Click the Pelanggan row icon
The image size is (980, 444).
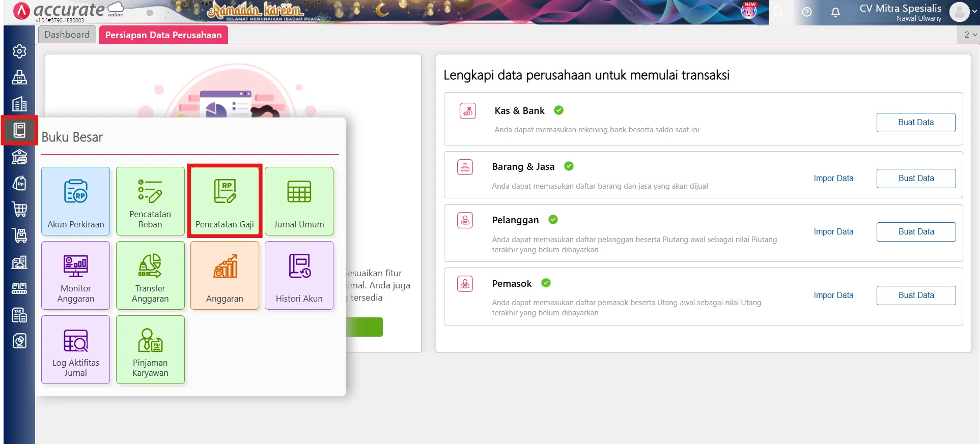(465, 220)
